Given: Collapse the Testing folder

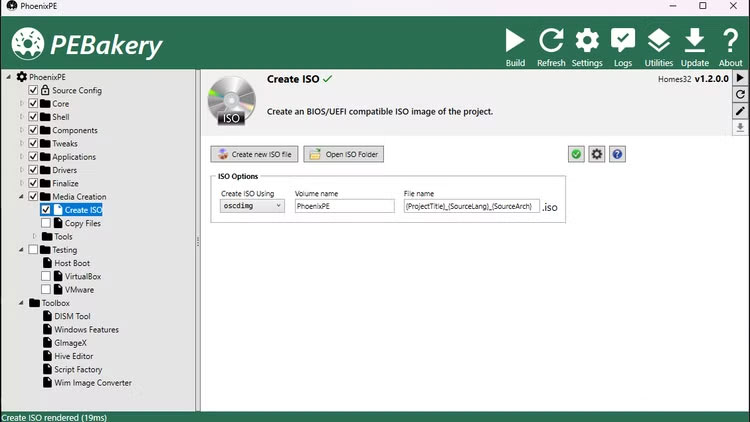Looking at the screenshot, I should (x=22, y=250).
